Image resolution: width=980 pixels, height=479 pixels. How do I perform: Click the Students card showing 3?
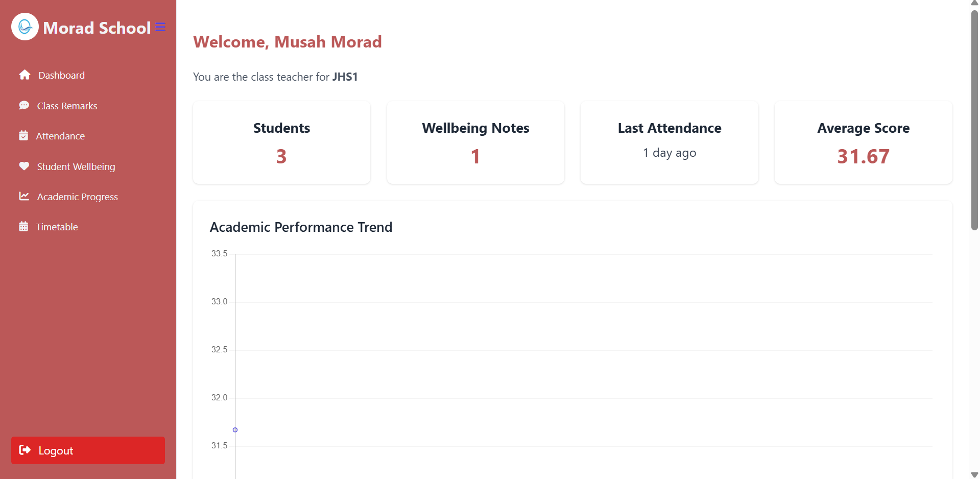pyautogui.click(x=281, y=142)
